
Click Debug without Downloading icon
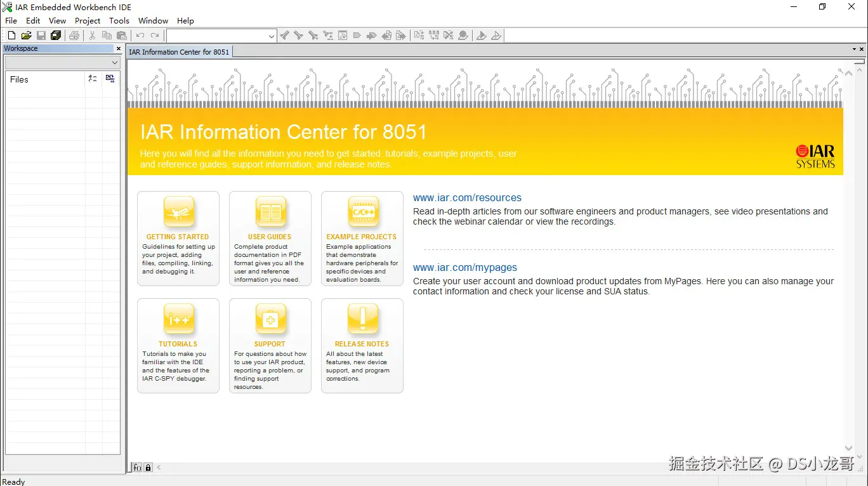coord(496,36)
